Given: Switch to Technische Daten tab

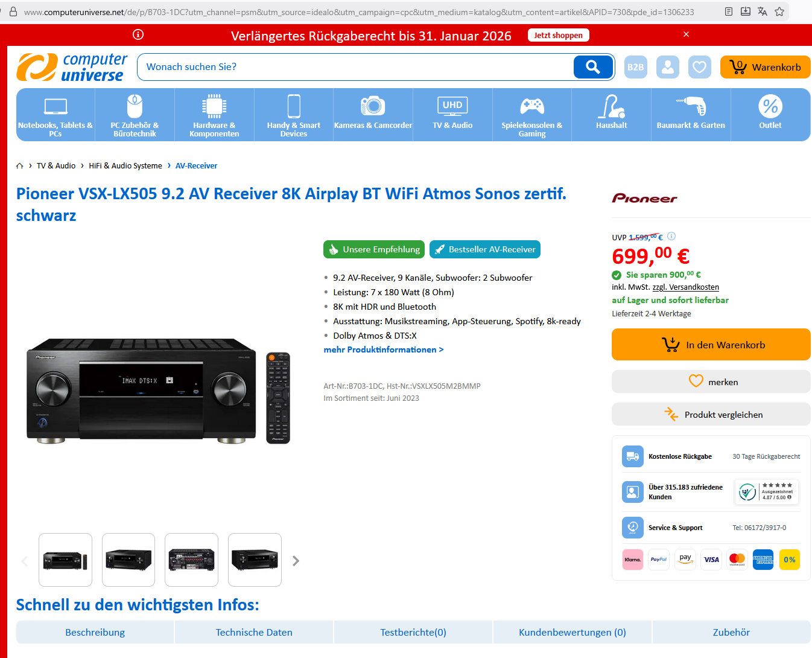Looking at the screenshot, I should 254,632.
